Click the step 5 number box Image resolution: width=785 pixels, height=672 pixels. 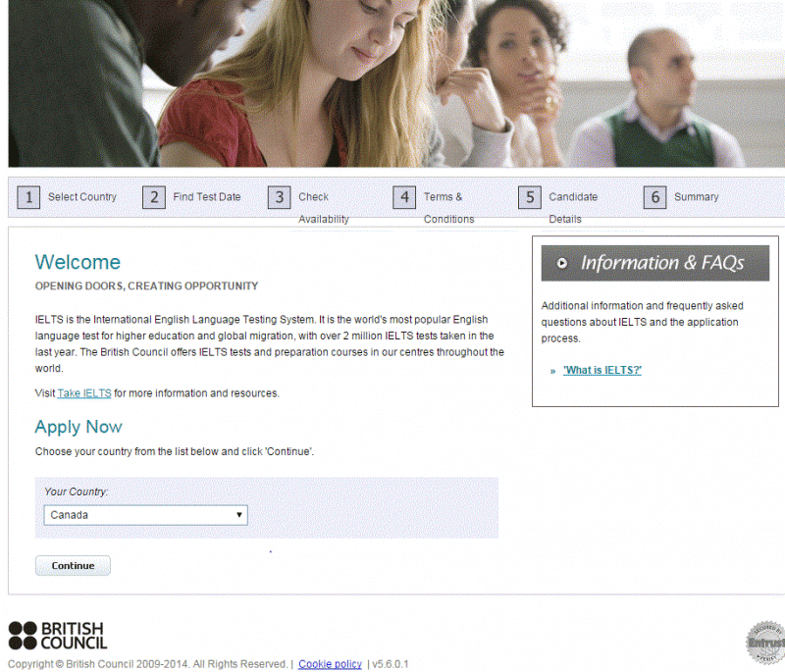pos(529,197)
